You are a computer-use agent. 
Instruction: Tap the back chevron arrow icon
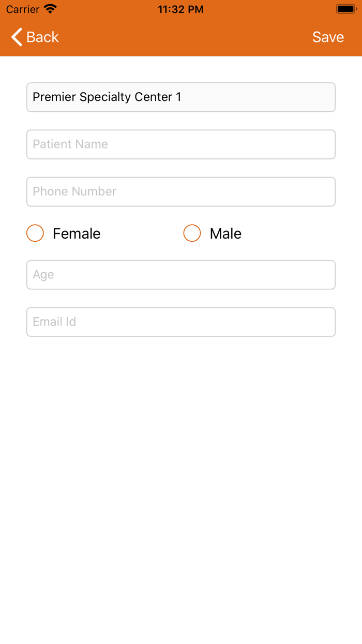click(17, 37)
